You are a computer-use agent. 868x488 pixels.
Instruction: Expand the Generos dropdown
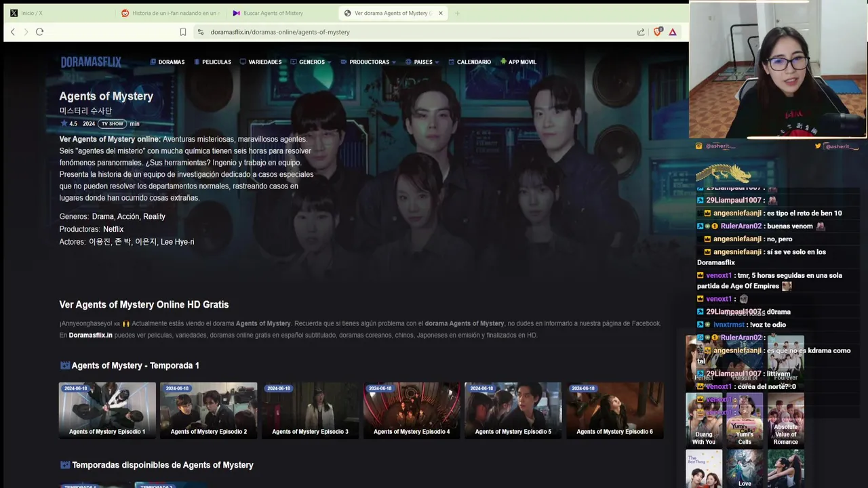[311, 62]
